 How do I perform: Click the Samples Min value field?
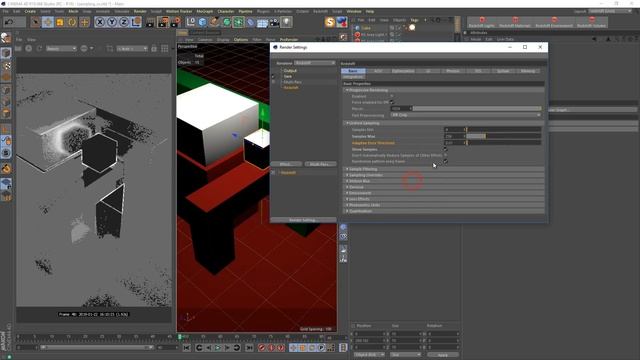pyautogui.click(x=454, y=130)
